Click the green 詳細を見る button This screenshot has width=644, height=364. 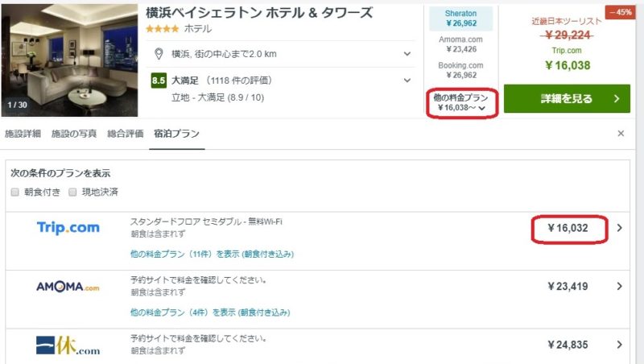567,98
